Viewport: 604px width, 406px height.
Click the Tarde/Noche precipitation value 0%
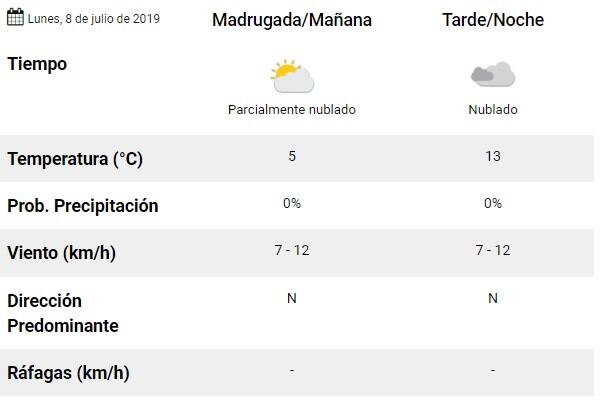(493, 203)
